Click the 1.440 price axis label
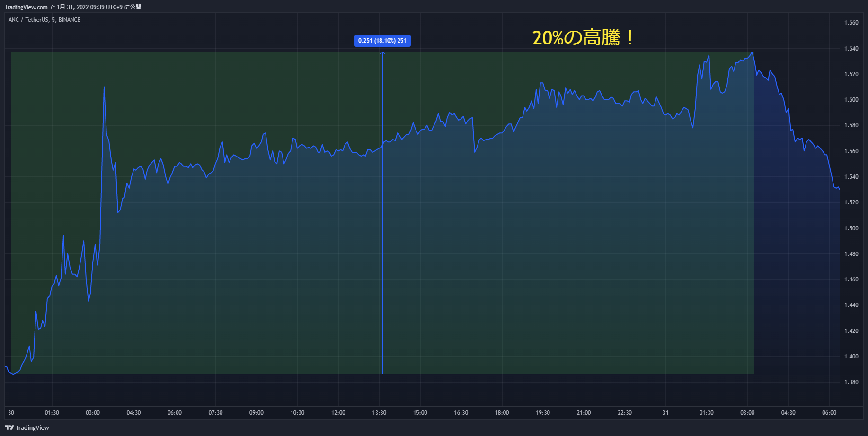The image size is (868, 436). (851, 305)
